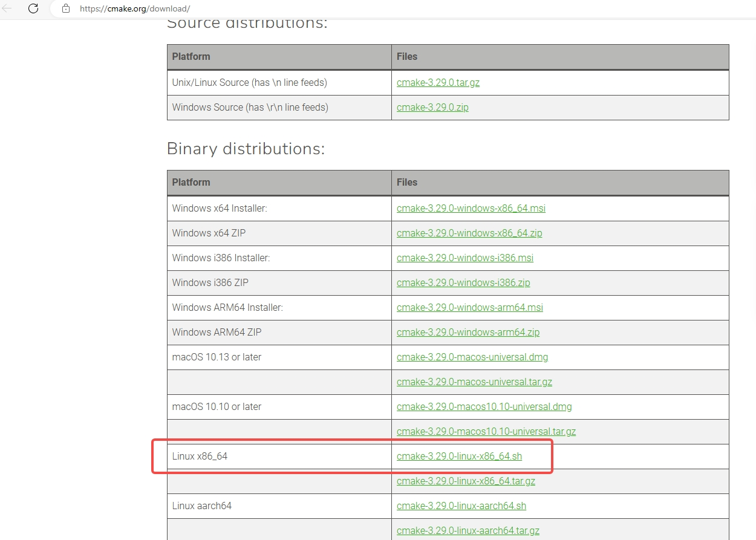
Task: Download cmake-3.29.0-macos-universal.tar.gz
Action: tap(474, 382)
